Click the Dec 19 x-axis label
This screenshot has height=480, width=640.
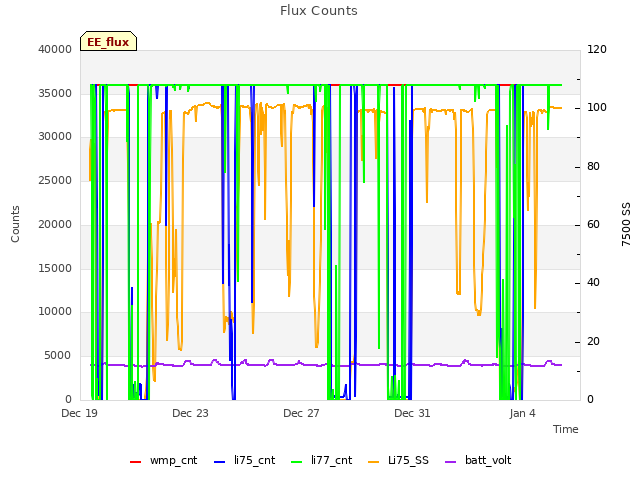(x=79, y=413)
